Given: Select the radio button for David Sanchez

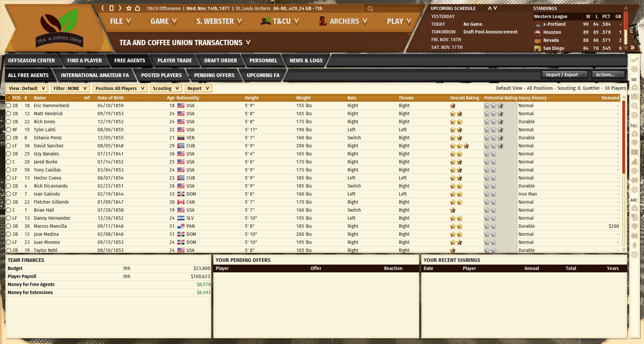Looking at the screenshot, I should (x=9, y=146).
